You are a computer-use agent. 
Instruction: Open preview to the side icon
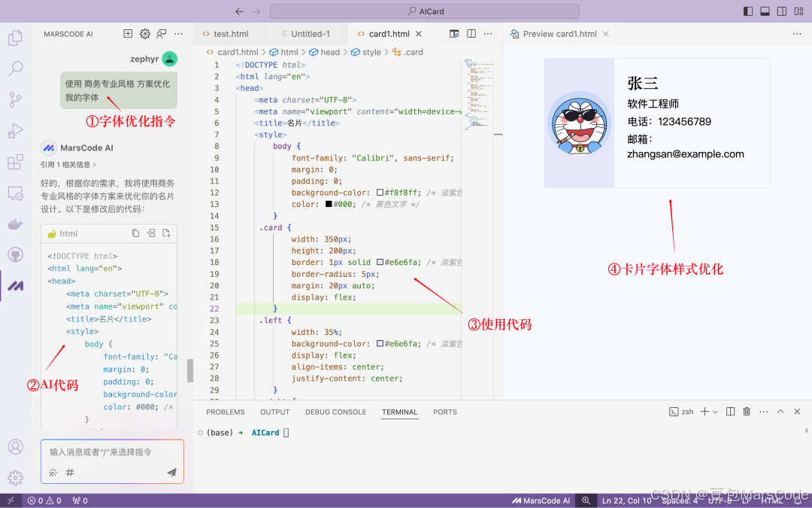pyautogui.click(x=454, y=34)
